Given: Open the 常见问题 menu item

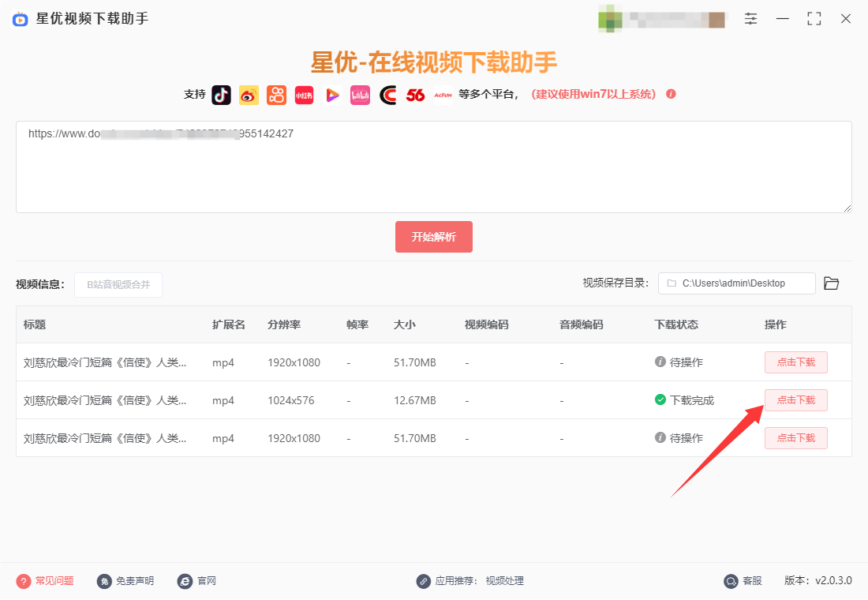Looking at the screenshot, I should [45, 580].
